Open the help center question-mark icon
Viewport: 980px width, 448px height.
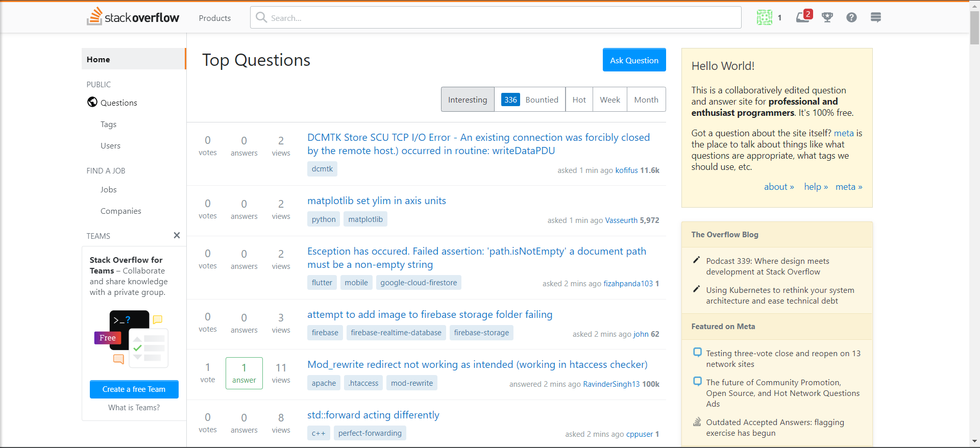click(851, 17)
